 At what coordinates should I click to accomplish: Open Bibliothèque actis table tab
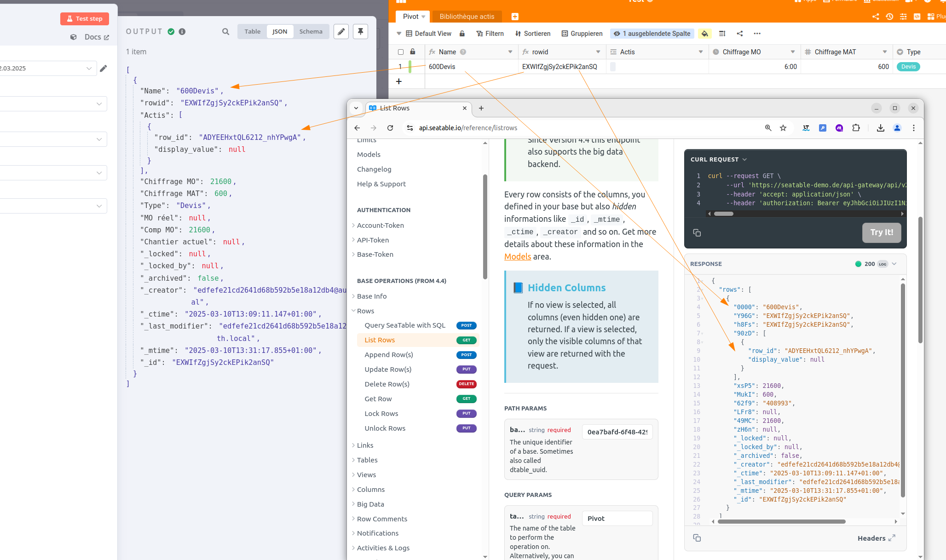coord(467,17)
